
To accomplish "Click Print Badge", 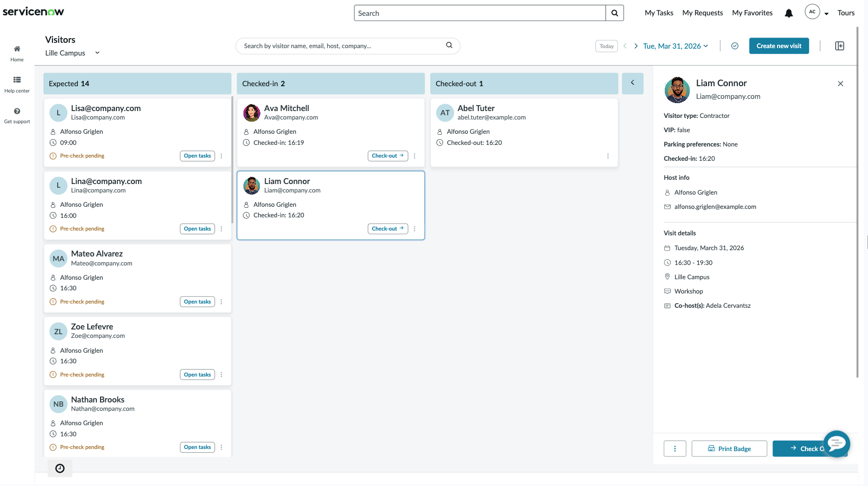I will click(x=729, y=448).
